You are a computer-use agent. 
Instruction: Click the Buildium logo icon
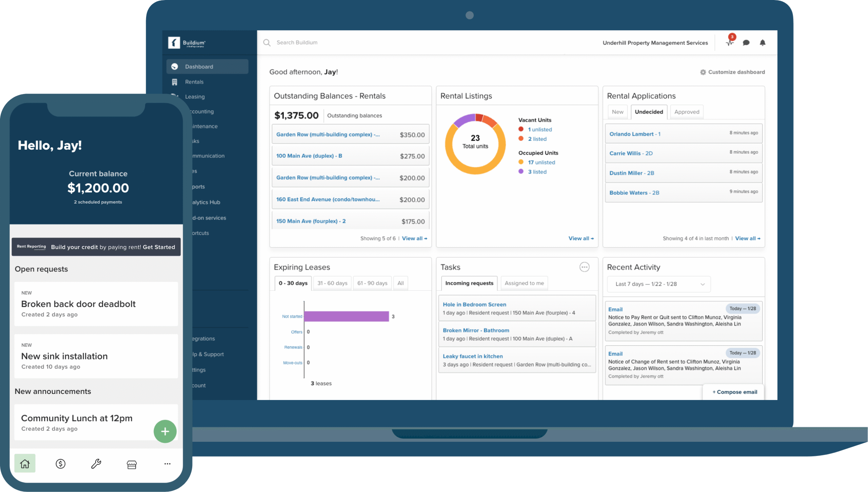(x=174, y=43)
